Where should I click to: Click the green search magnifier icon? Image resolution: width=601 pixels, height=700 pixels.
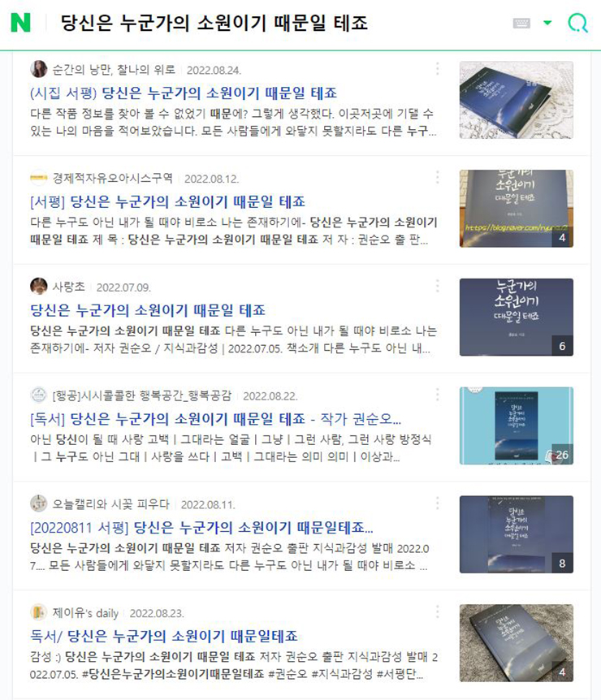[x=577, y=23]
